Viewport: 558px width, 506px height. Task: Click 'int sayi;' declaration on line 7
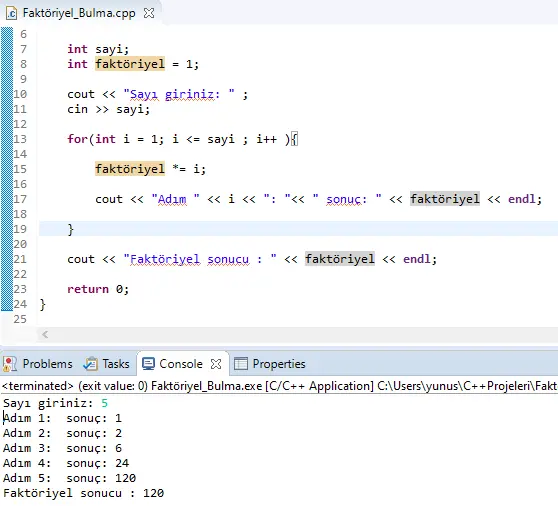click(98, 49)
